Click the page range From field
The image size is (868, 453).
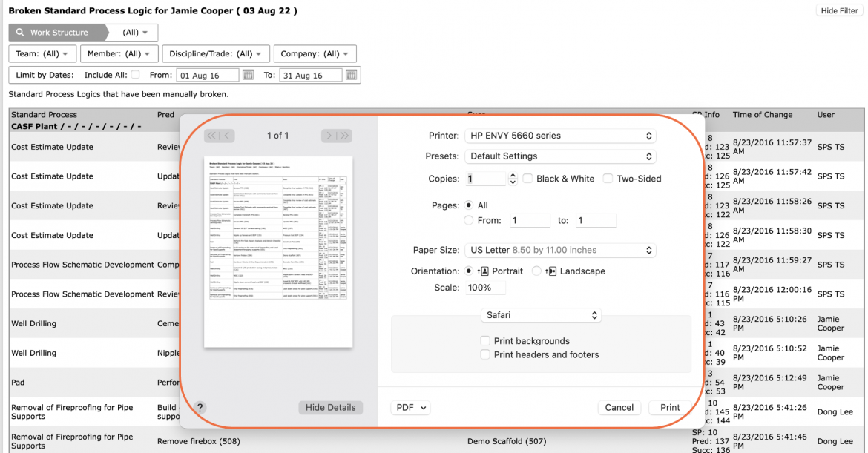[530, 221]
